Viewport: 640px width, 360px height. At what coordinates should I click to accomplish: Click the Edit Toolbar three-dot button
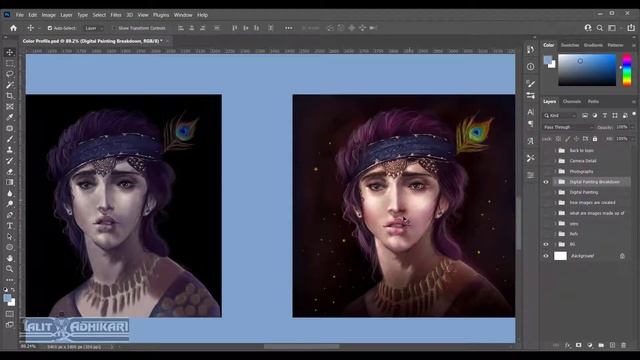(x=10, y=280)
